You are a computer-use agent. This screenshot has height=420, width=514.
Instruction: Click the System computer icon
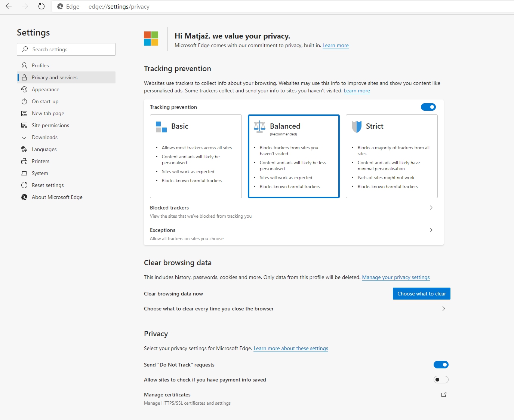[24, 173]
